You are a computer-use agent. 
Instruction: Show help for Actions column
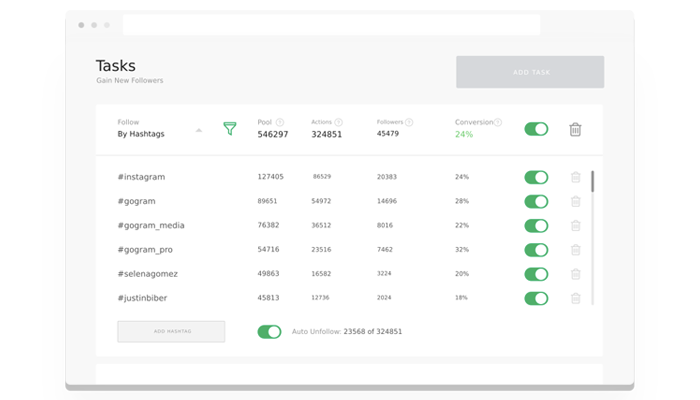pyautogui.click(x=338, y=122)
